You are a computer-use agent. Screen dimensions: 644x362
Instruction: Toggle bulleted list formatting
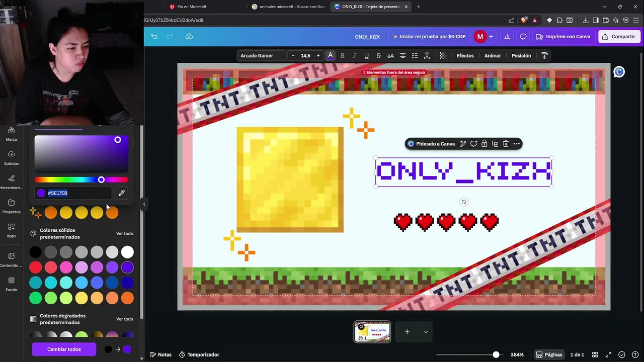[x=415, y=56]
